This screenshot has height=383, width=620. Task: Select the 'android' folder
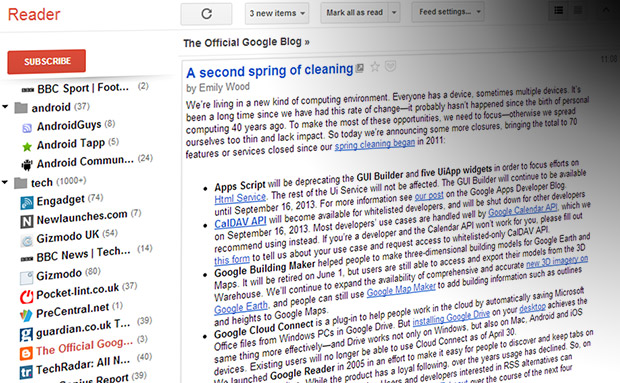pyautogui.click(x=51, y=107)
